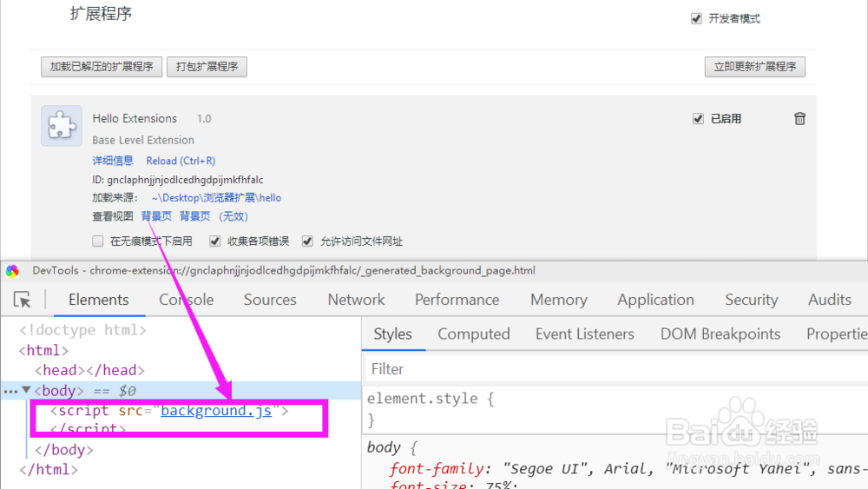Click the element.style rule block
Image resolution: width=868 pixels, height=489 pixels.
(x=431, y=409)
